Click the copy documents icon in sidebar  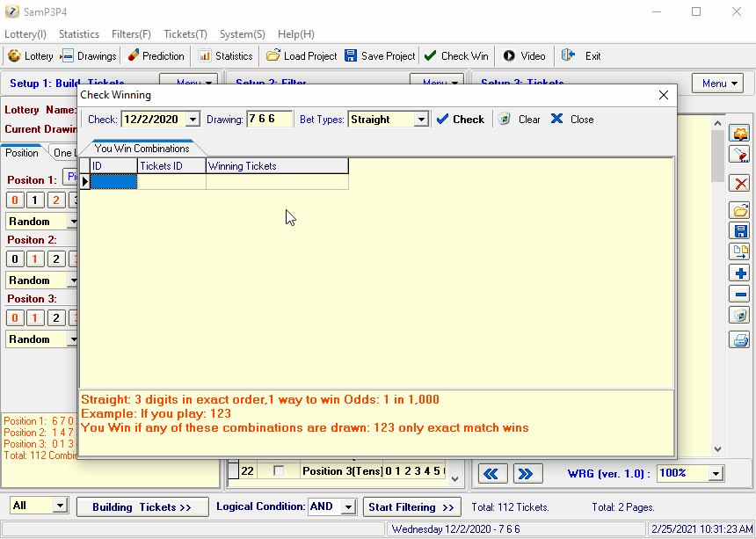pos(740,252)
